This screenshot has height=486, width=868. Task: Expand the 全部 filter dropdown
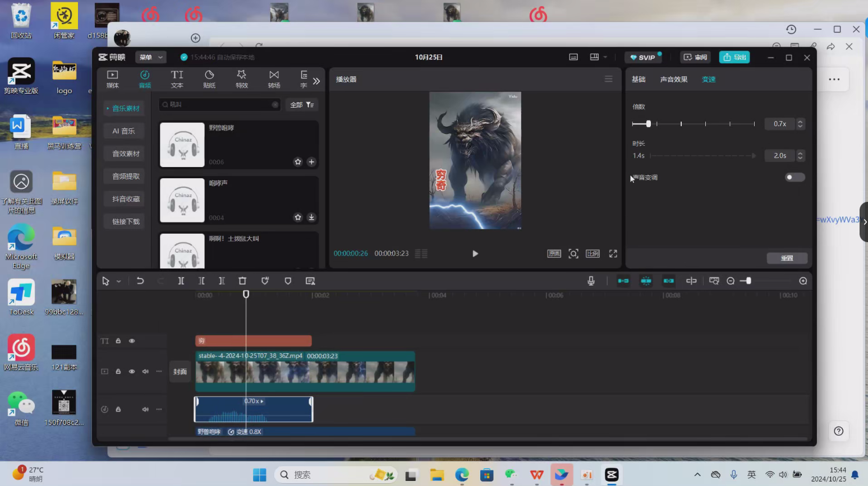pyautogui.click(x=302, y=105)
